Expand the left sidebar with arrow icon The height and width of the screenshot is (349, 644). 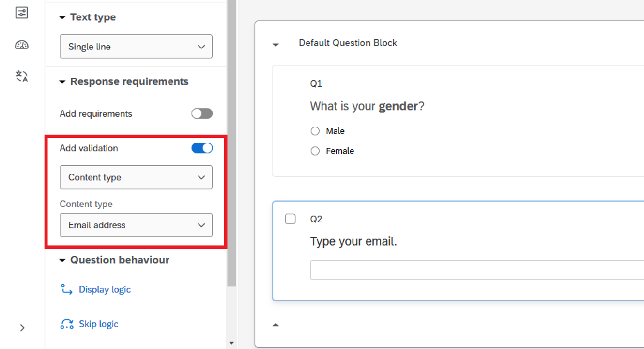coord(22,328)
